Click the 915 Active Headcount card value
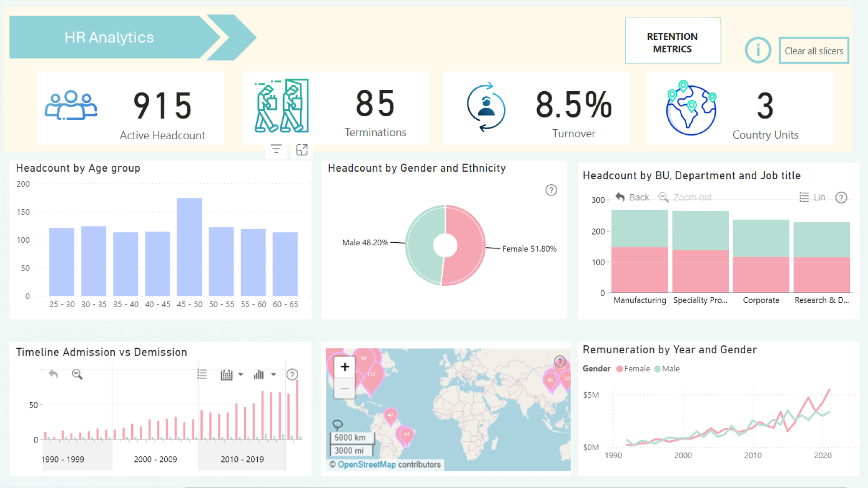The height and width of the screenshot is (488, 868). tap(163, 106)
